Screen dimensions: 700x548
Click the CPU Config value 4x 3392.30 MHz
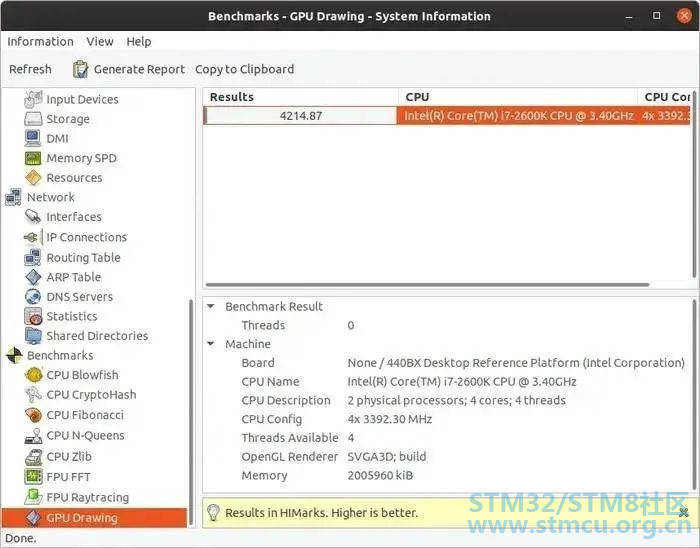(390, 419)
